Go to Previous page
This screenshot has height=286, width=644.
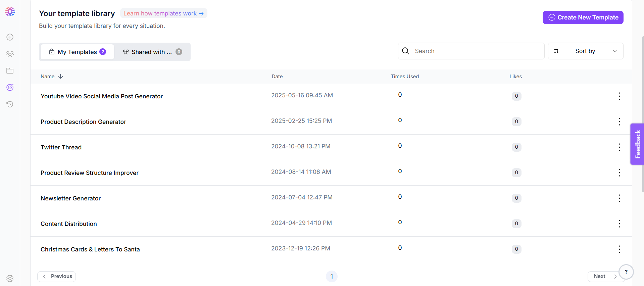click(x=57, y=276)
